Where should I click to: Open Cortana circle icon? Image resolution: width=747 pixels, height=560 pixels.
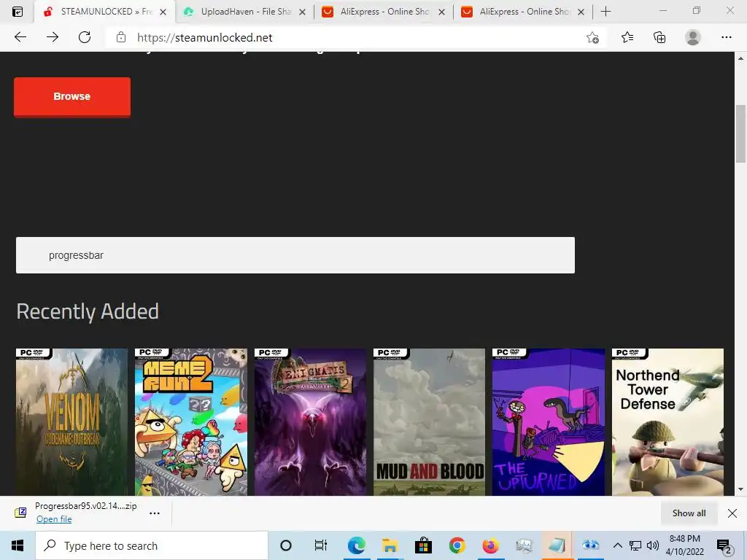(x=286, y=545)
